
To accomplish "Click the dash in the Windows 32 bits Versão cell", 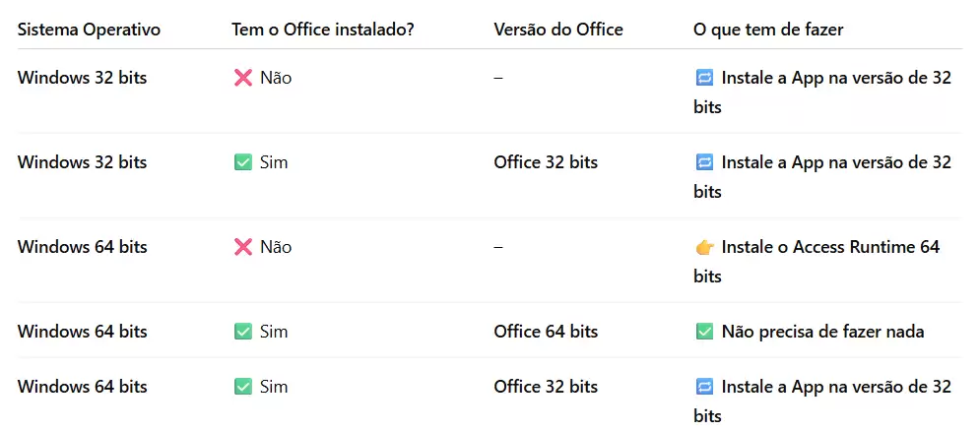I will tap(498, 78).
